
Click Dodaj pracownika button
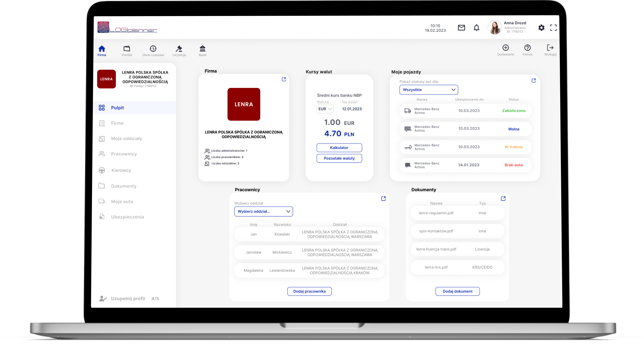tap(310, 291)
